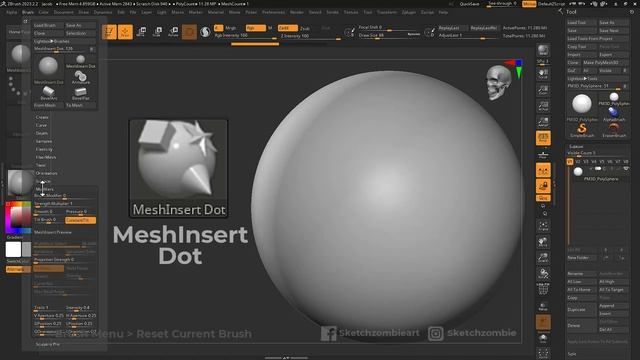
Task: Expand the Create brush section
Action: coord(42,117)
